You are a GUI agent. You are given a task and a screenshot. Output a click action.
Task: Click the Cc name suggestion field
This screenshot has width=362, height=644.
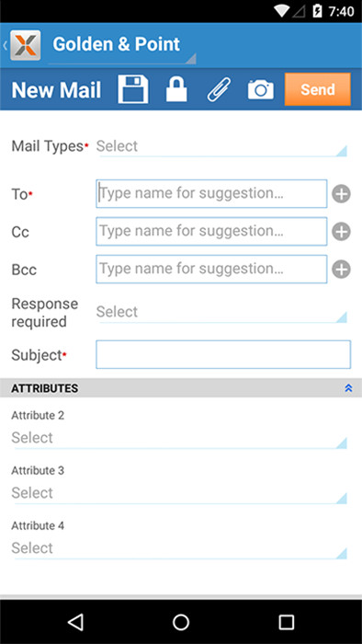click(211, 232)
